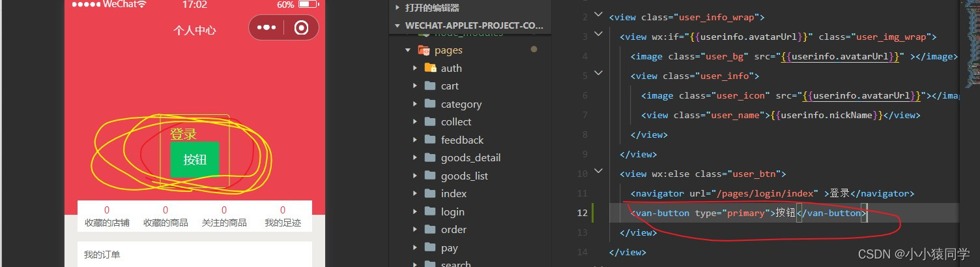Click the auth folder lock icon
The image size is (980, 267).
point(430,68)
